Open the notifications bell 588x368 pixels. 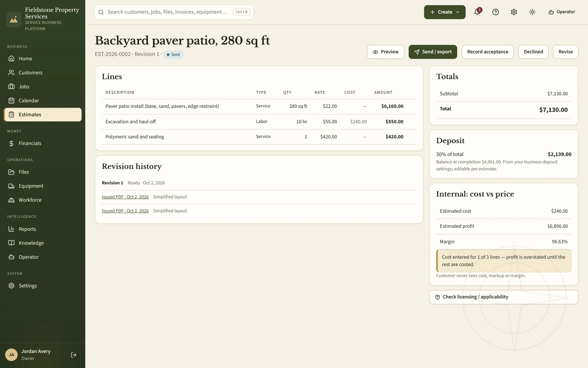click(477, 12)
